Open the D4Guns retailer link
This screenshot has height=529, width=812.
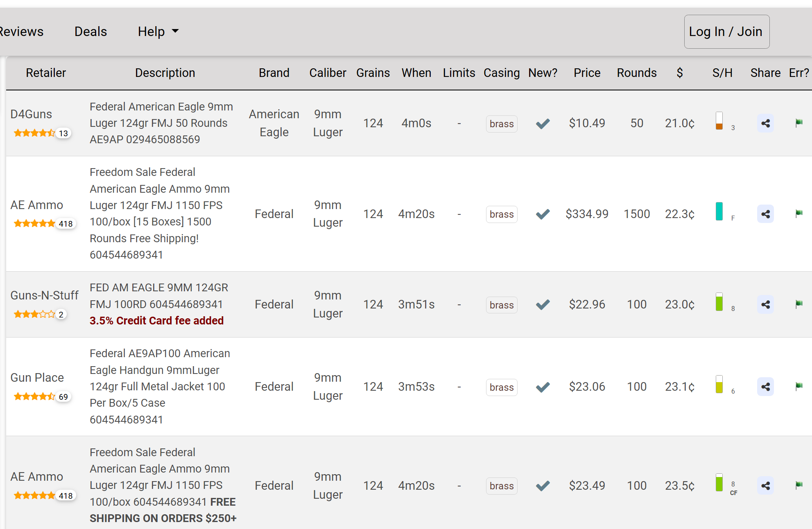click(31, 114)
